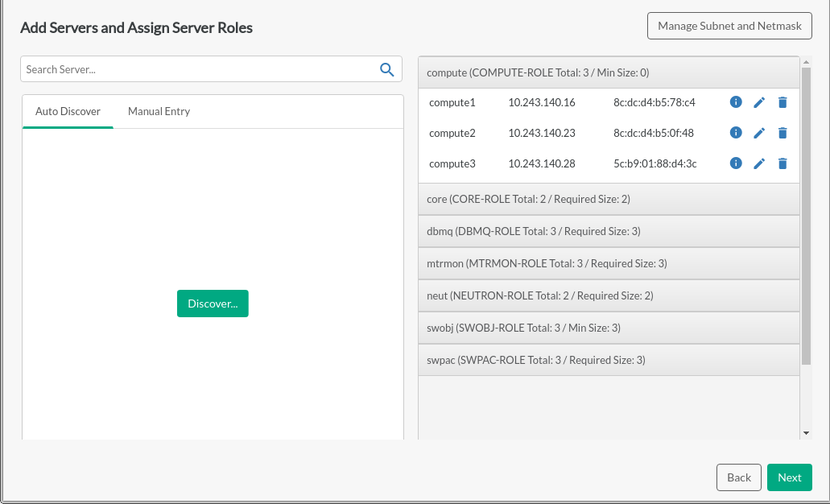Viewport: 830px width, 504px height.
Task: Open Manage Subnet and Netmask
Action: pyautogui.click(x=729, y=26)
